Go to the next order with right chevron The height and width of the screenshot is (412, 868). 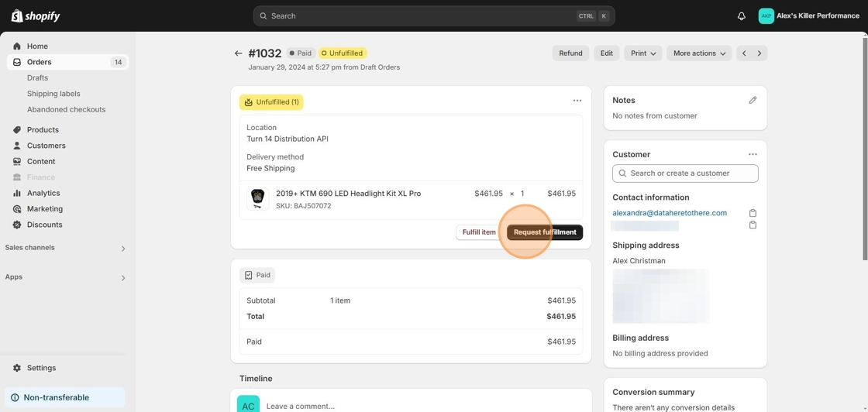tap(759, 53)
